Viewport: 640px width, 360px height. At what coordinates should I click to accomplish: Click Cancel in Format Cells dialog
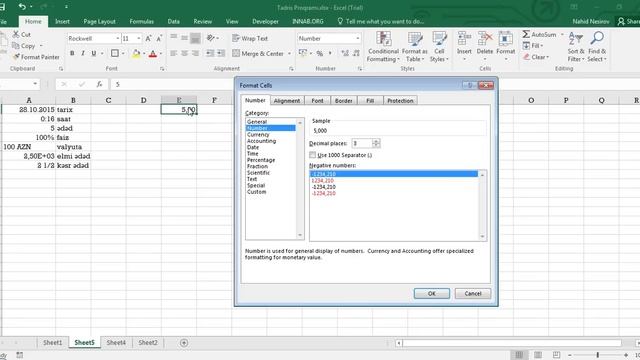[x=473, y=293]
